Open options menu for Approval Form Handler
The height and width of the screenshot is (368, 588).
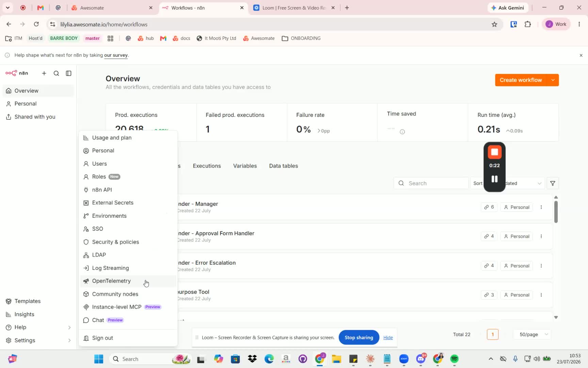541,236
